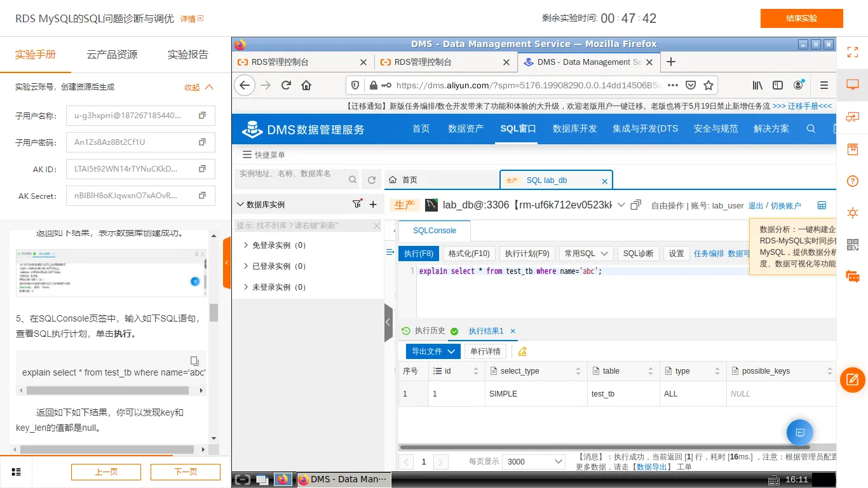Click 退出 link
868x488 pixels.
point(756,205)
